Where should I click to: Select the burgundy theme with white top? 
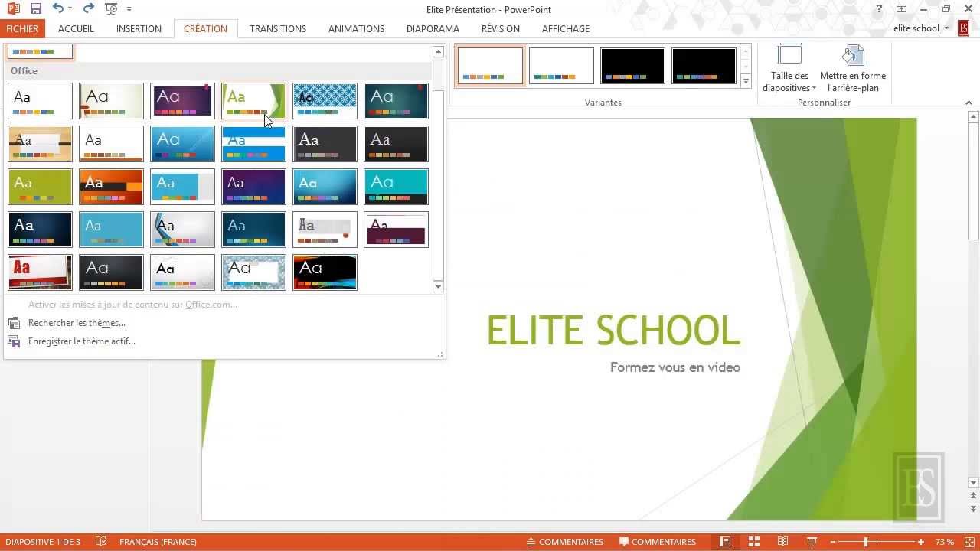pyautogui.click(x=396, y=230)
